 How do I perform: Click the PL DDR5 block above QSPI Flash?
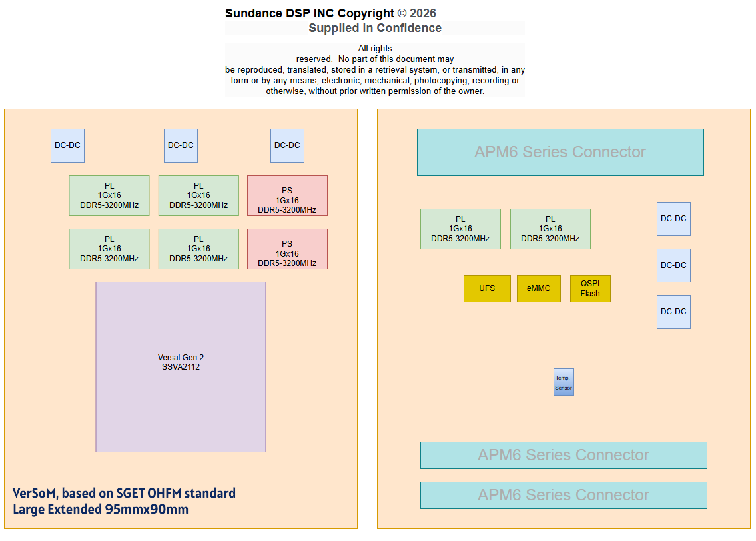point(550,229)
